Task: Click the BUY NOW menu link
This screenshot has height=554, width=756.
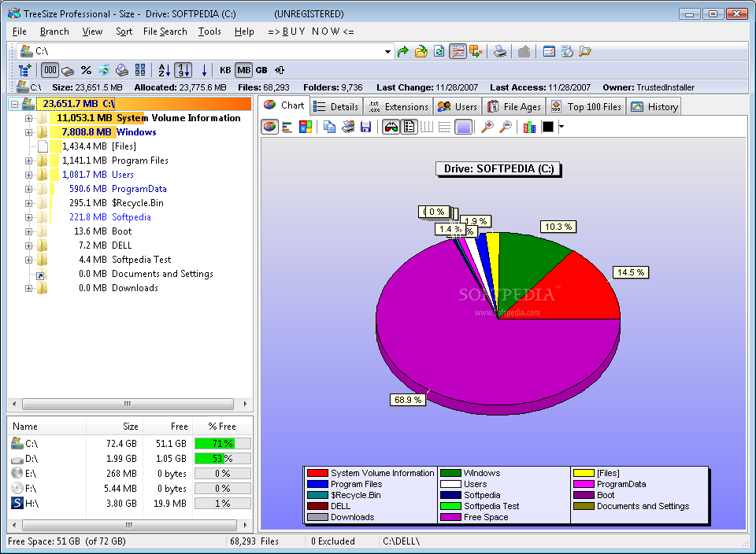Action: pyautogui.click(x=310, y=31)
